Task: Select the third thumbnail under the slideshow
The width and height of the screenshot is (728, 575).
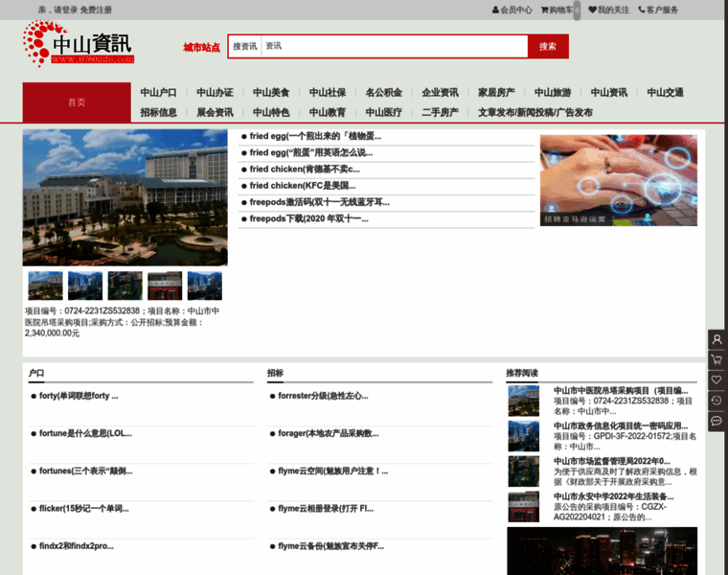Action: (125, 286)
